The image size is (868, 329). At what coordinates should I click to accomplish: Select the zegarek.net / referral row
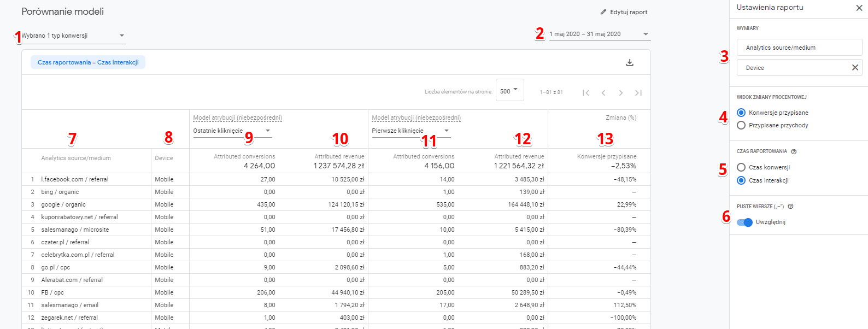(x=336, y=318)
